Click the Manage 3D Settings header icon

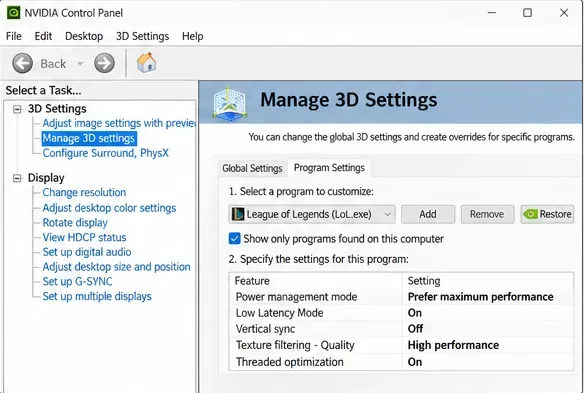(230, 104)
